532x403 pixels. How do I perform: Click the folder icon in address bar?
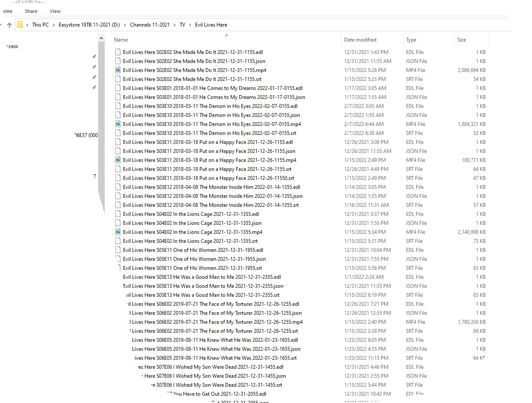click(x=20, y=24)
